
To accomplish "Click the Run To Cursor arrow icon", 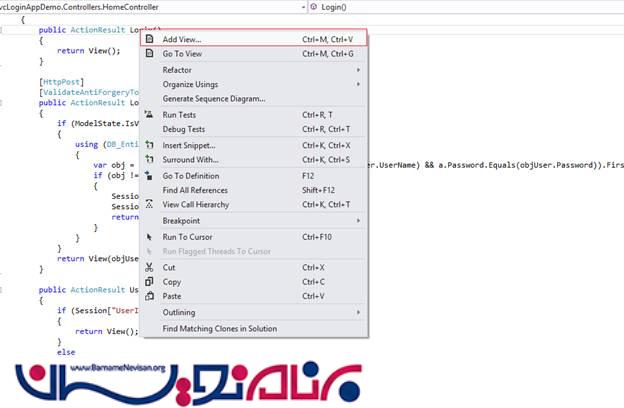I will (150, 236).
